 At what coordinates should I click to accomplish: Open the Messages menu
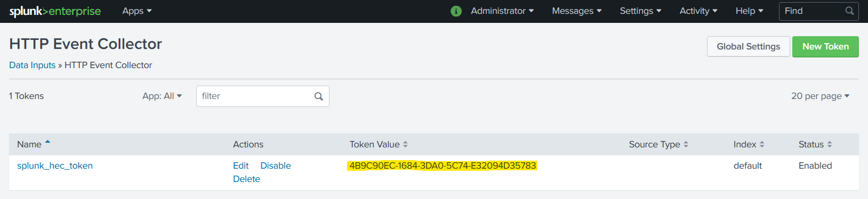[577, 11]
